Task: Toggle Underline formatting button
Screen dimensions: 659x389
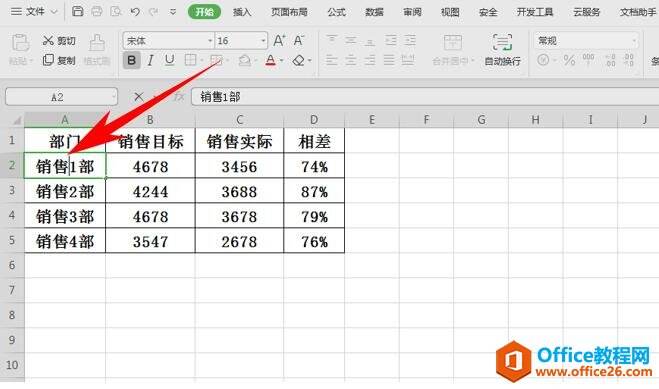Action: tap(169, 60)
